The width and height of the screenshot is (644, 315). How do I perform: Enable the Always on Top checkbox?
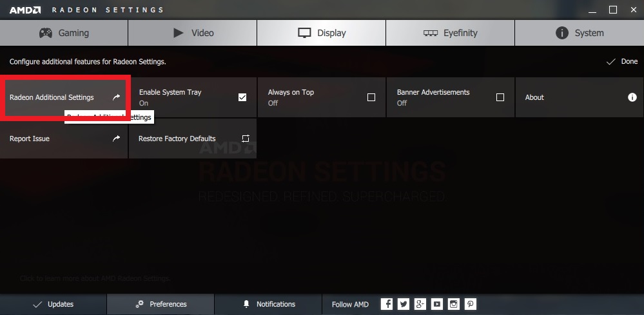(371, 97)
